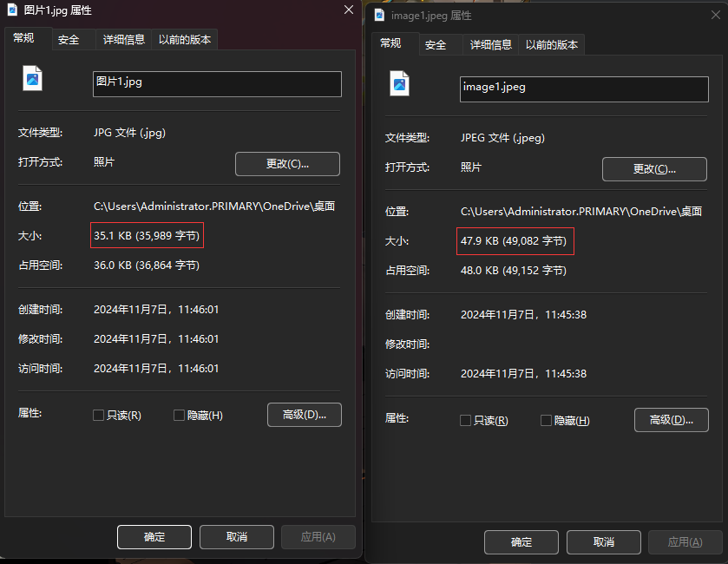Enable 只读 checkbox in 图片1.jpg properties
The image size is (728, 564).
coord(99,416)
